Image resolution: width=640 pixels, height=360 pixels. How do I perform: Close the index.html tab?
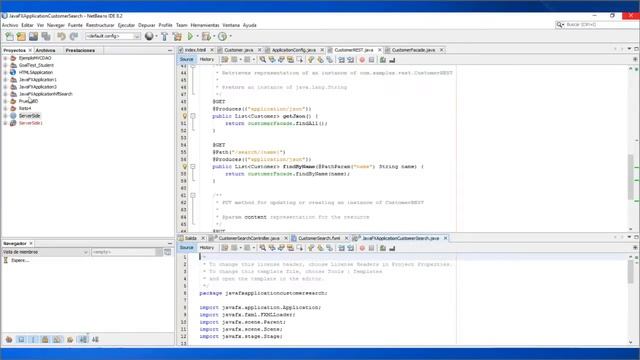coord(212,50)
